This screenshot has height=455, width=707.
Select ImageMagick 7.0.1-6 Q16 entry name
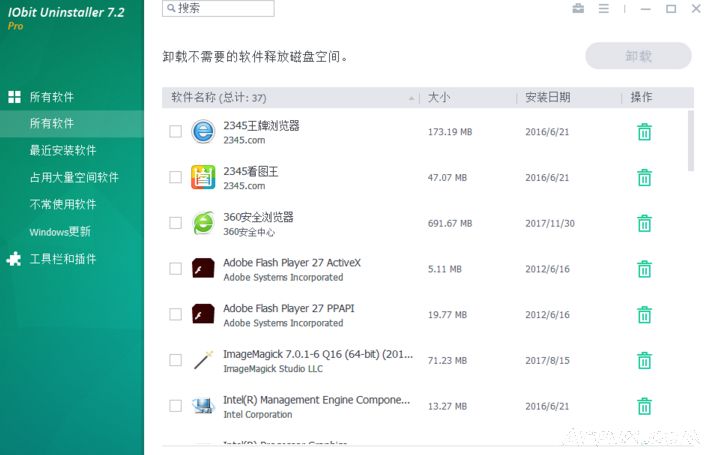(318, 354)
